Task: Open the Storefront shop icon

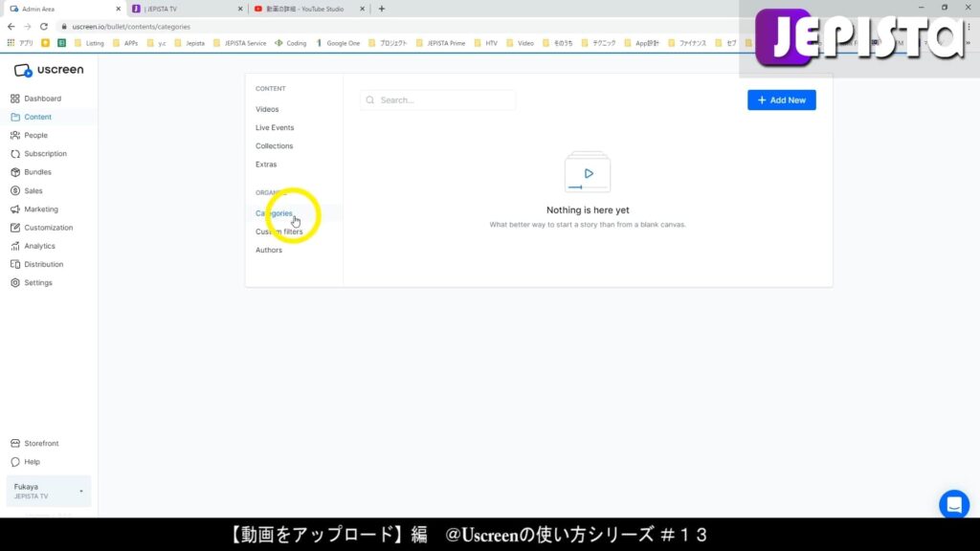Action: tap(15, 444)
